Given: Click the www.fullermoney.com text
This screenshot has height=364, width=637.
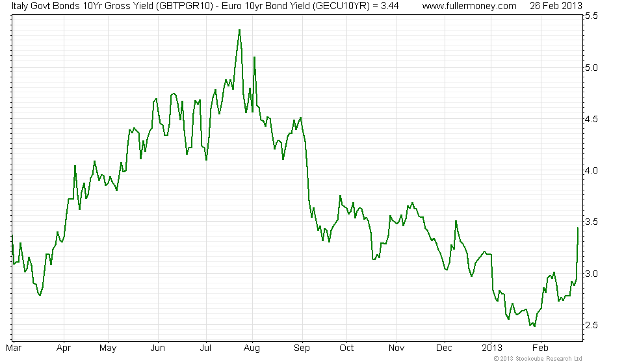Looking at the screenshot, I should 469,6.
